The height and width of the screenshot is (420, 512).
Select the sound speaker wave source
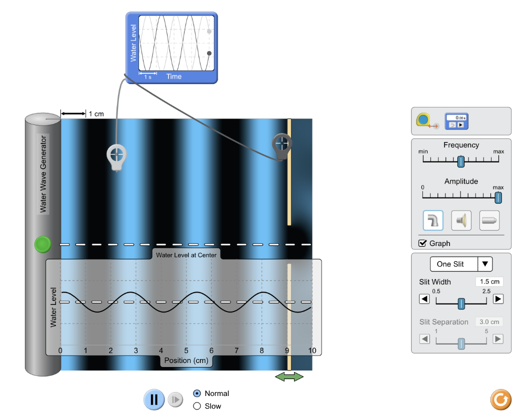(x=460, y=220)
